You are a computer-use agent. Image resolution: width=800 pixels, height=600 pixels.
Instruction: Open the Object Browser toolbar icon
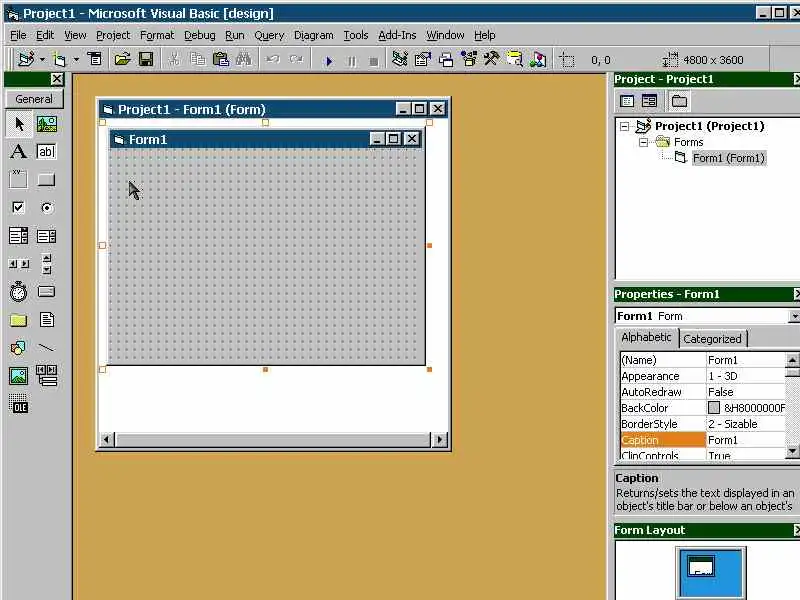pyautogui.click(x=469, y=60)
